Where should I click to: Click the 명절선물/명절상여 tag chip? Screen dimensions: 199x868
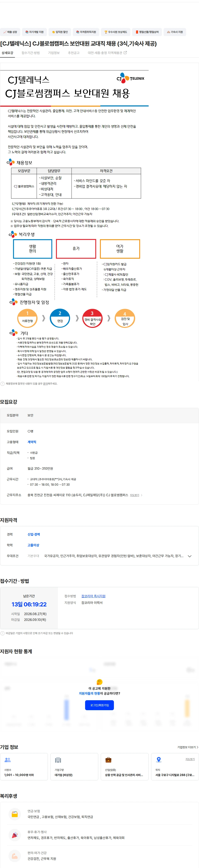147,32
